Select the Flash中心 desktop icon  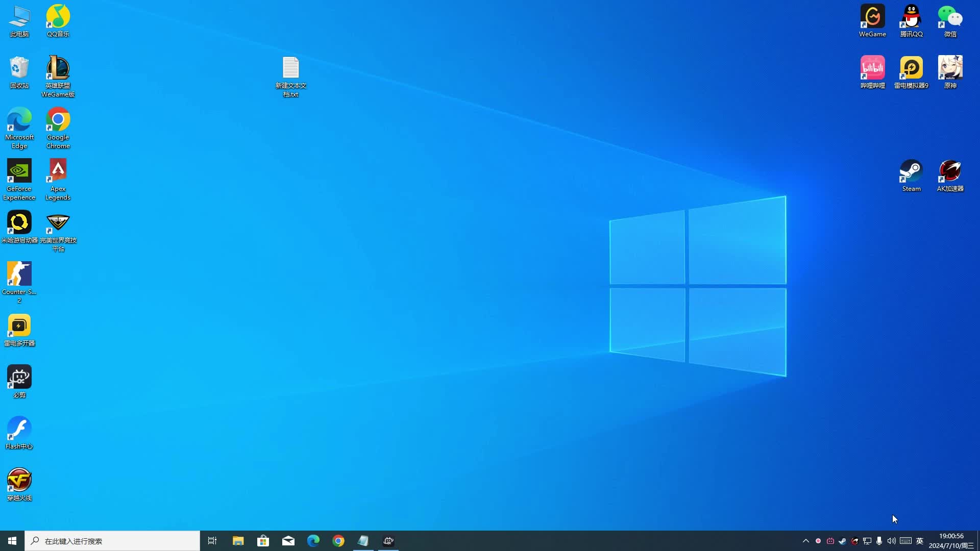pyautogui.click(x=19, y=433)
